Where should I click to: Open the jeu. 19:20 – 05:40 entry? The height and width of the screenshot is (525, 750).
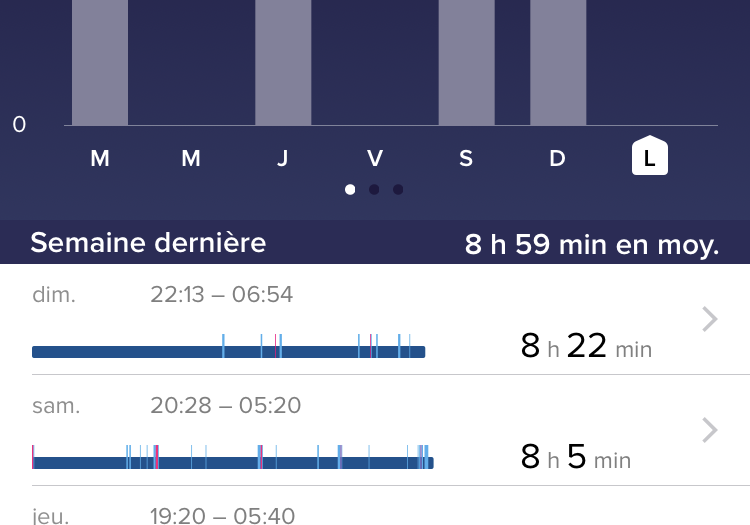coord(222,515)
